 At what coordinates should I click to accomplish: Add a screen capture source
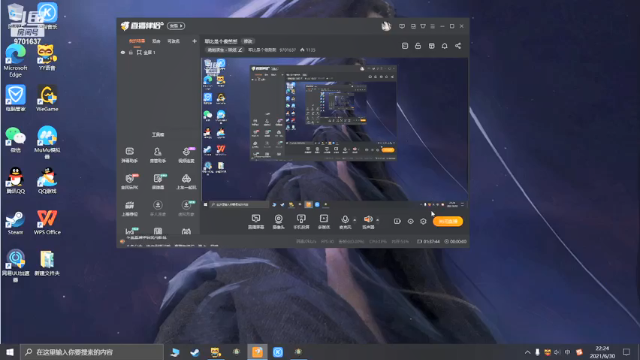(x=256, y=221)
